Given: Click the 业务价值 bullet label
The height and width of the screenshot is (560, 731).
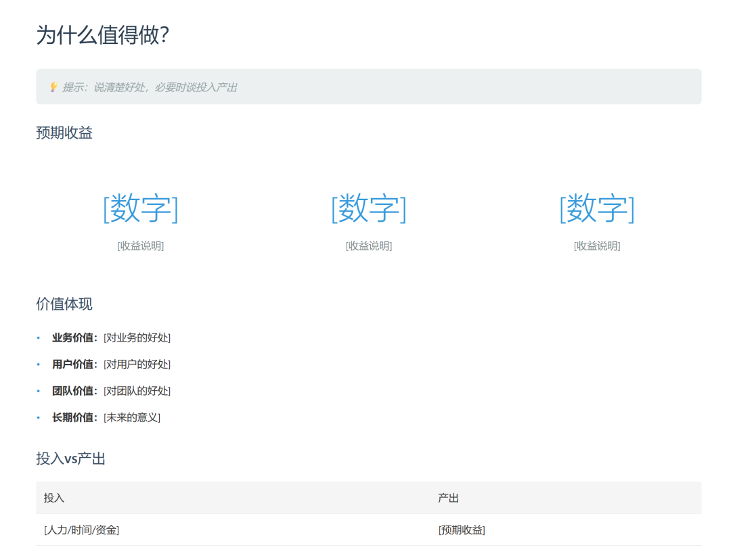Looking at the screenshot, I should pos(74,337).
